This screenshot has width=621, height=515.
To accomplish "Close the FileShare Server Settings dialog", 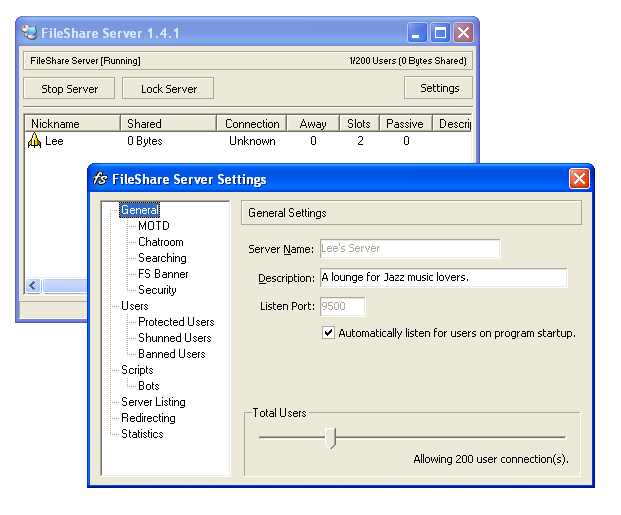I will [579, 180].
